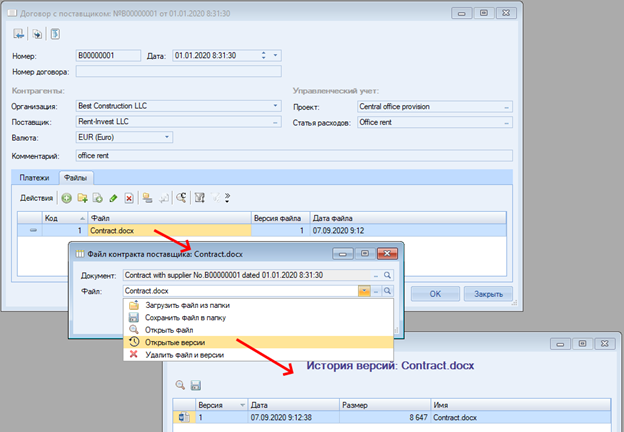The width and height of the screenshot is (624, 432).
Task: Click the Комментарий field containing office rent
Action: pos(294,156)
